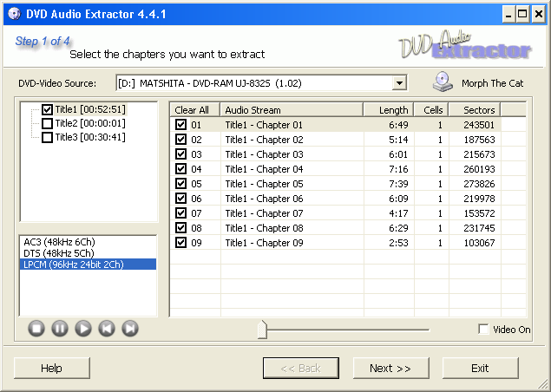
Task: Uncheck chapter 02 checkbox
Action: [181, 139]
